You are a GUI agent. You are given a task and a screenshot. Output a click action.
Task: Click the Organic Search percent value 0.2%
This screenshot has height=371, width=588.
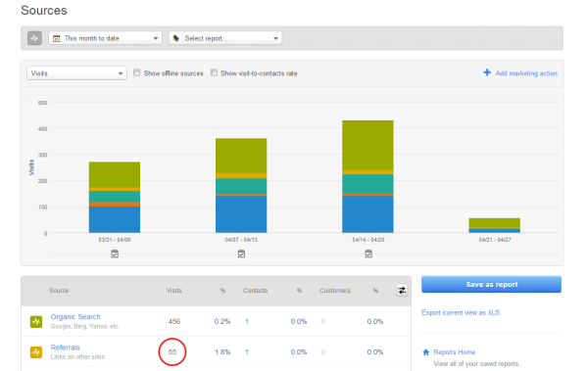(x=222, y=321)
